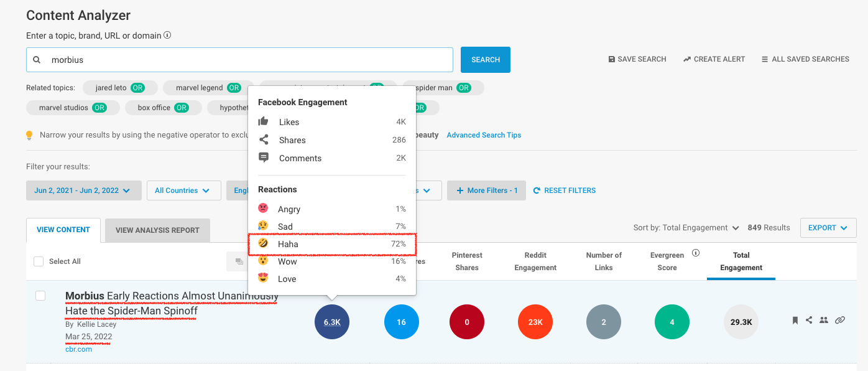Switch to View Analysis Report tab
Screen dimensions: 868x371
[157, 230]
